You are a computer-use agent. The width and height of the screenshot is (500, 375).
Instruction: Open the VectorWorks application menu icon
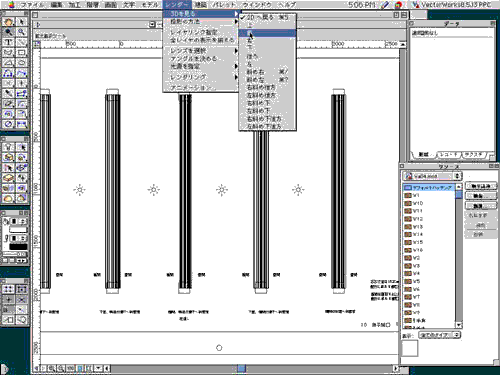pyautogui.click(x=415, y=4)
